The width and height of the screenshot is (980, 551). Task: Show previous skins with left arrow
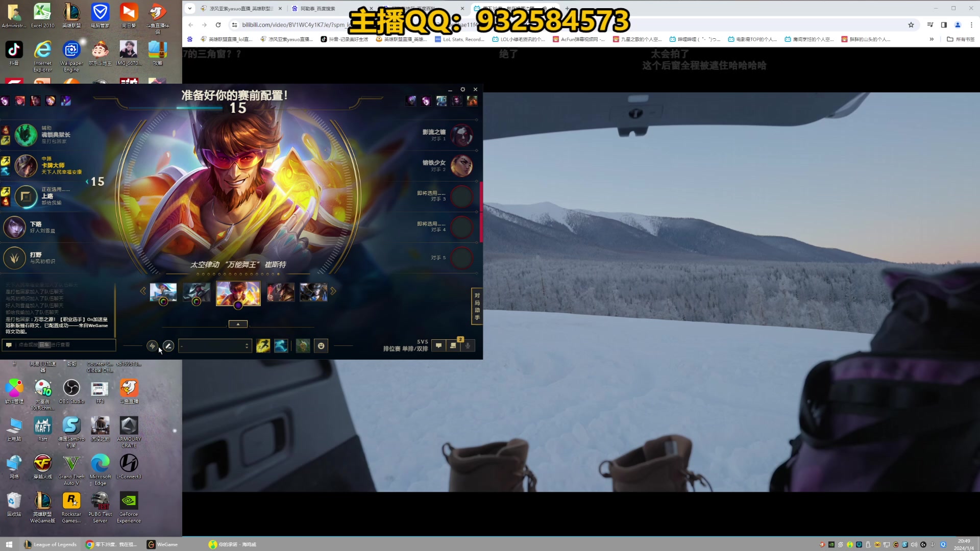click(x=143, y=291)
